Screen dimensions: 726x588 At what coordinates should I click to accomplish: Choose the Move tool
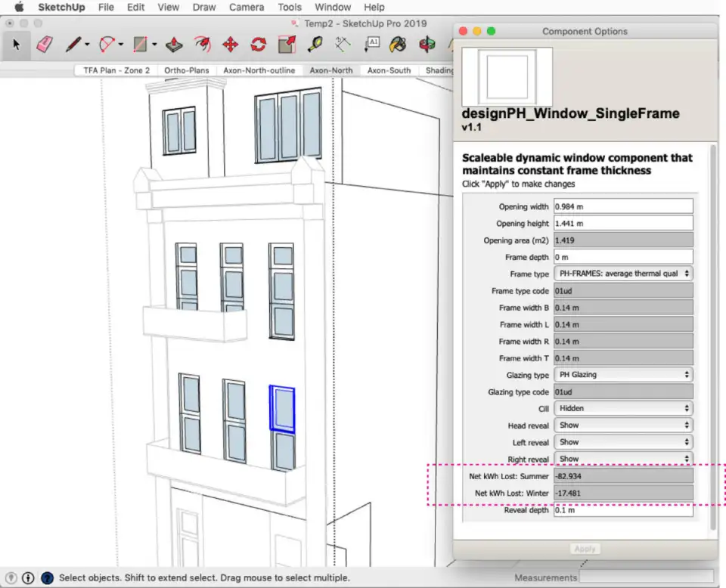pyautogui.click(x=231, y=45)
